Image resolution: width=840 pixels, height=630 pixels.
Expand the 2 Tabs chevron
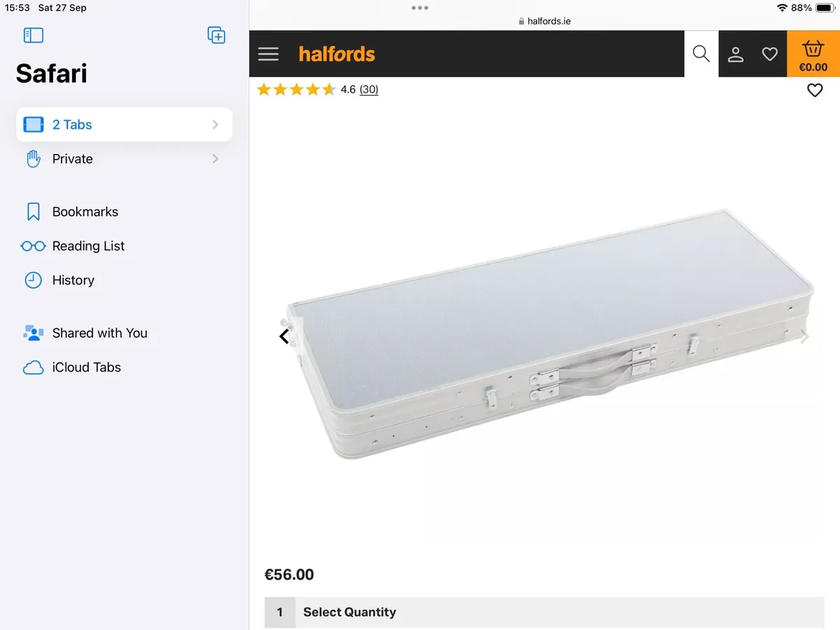coord(215,125)
